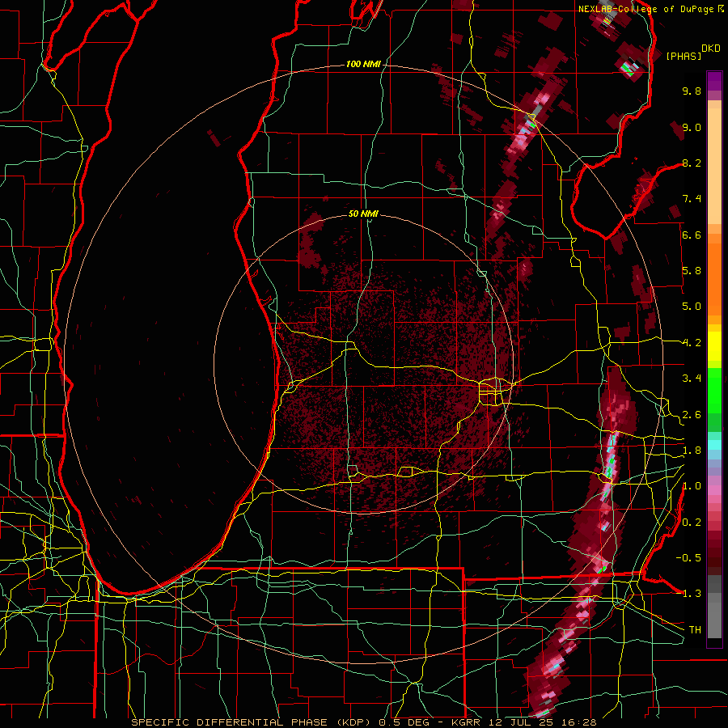Click the [PHAS] legend title

point(684,56)
